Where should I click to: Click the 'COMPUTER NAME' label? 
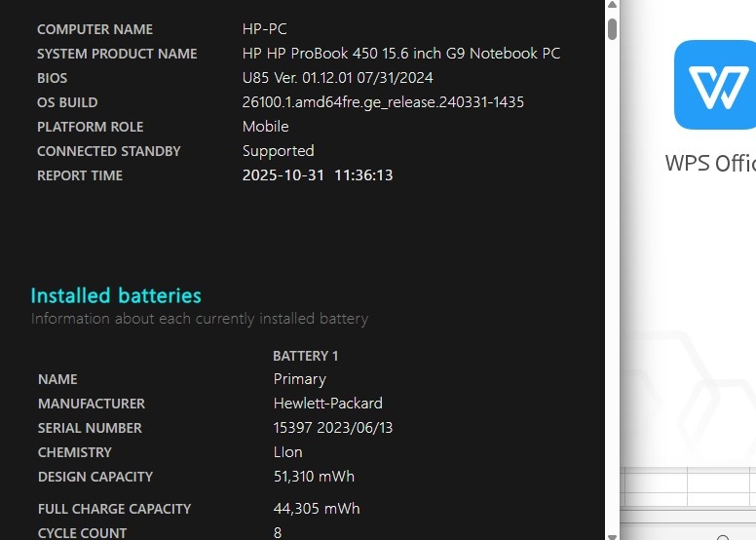click(x=94, y=29)
